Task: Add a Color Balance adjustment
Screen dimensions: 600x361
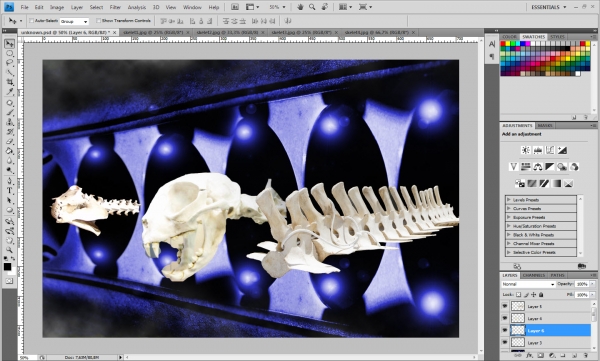Action: coord(538,167)
